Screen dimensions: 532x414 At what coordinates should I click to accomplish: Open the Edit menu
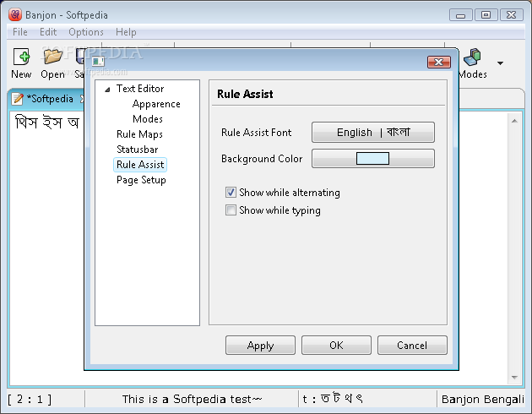48,32
